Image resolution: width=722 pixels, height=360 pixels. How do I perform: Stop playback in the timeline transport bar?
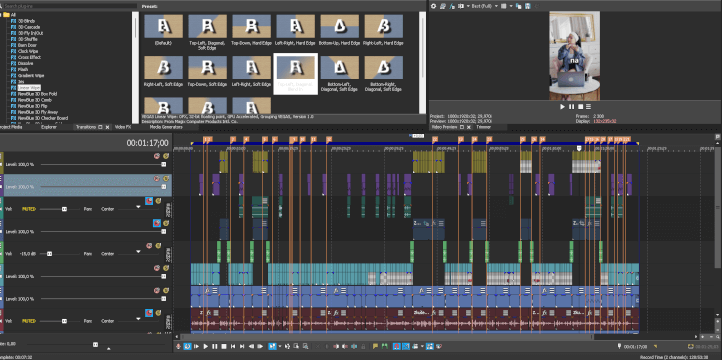(x=224, y=346)
